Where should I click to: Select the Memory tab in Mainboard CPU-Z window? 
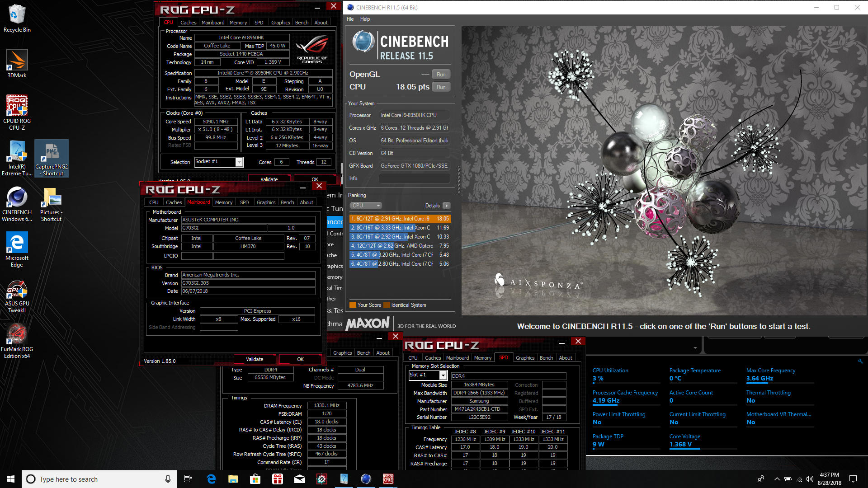coord(224,202)
